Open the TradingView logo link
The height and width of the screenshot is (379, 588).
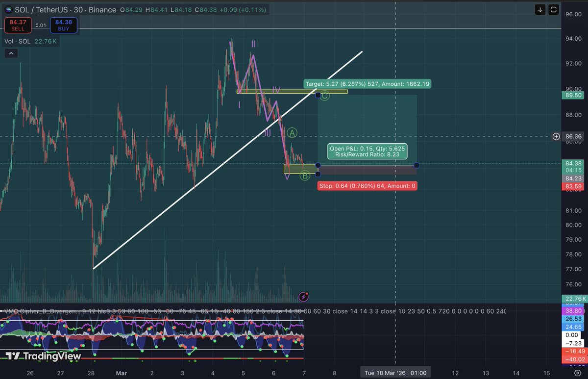(43, 356)
